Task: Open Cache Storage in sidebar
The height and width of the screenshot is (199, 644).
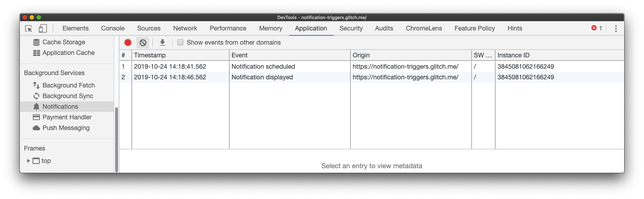Action: (64, 42)
